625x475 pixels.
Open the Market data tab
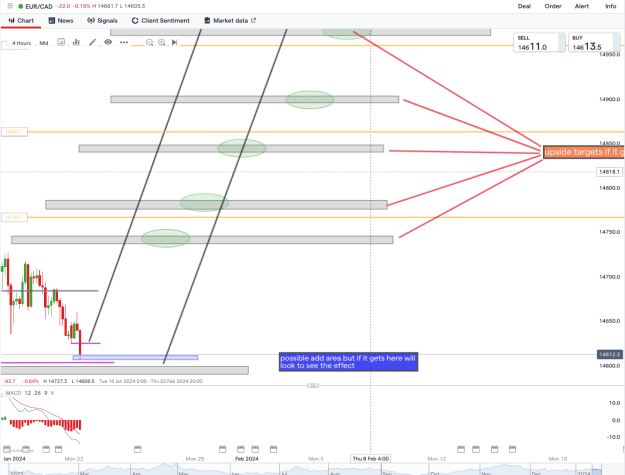(230, 21)
